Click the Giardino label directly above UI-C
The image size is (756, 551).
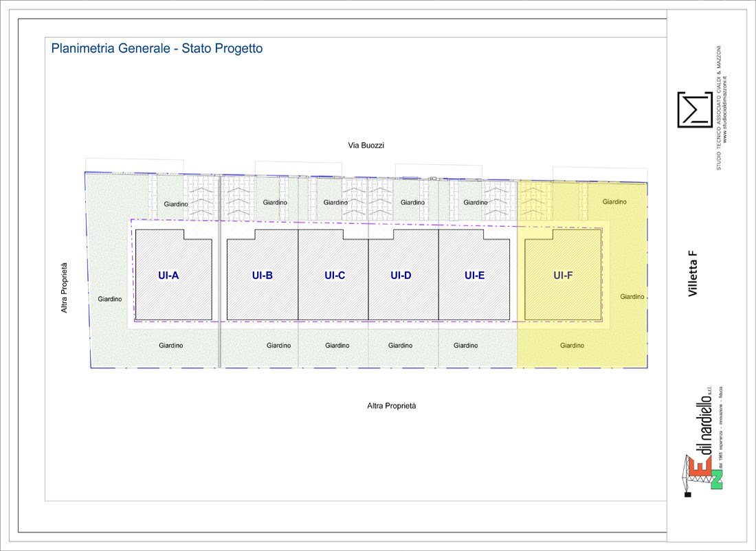(335, 203)
